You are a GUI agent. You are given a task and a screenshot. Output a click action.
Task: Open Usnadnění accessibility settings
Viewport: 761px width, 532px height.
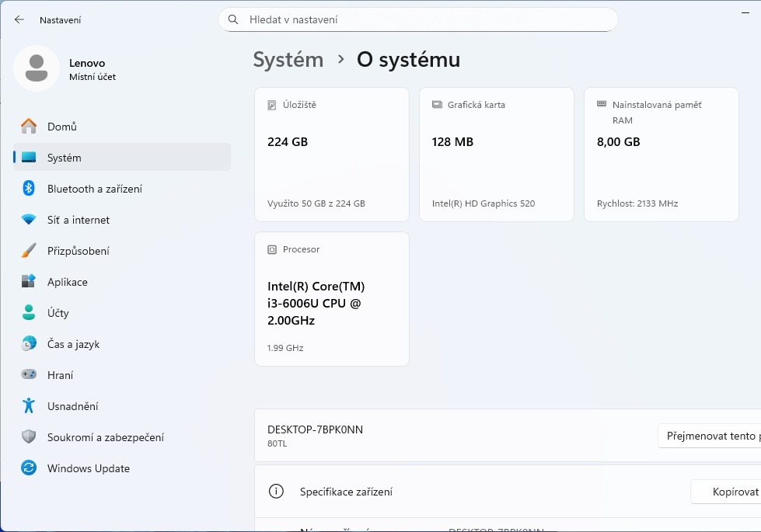coord(72,406)
